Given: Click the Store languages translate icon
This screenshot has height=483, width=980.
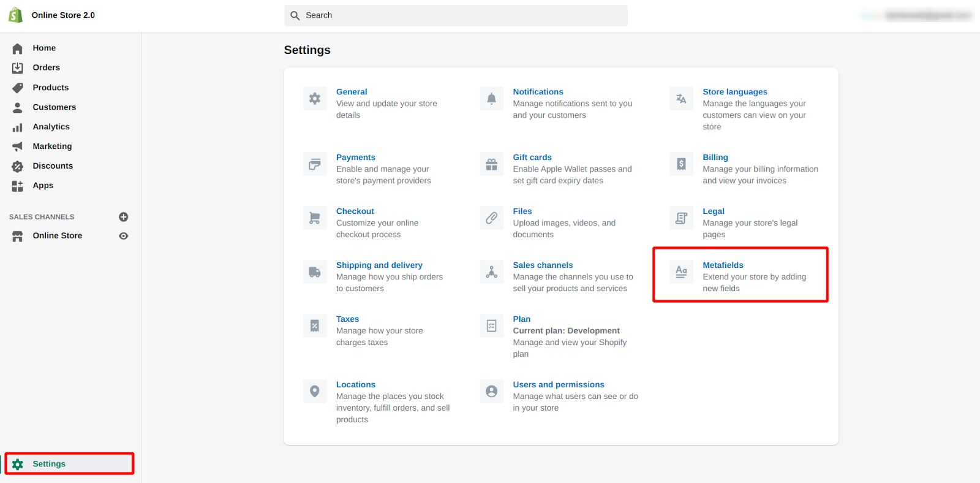Looking at the screenshot, I should click(x=681, y=99).
